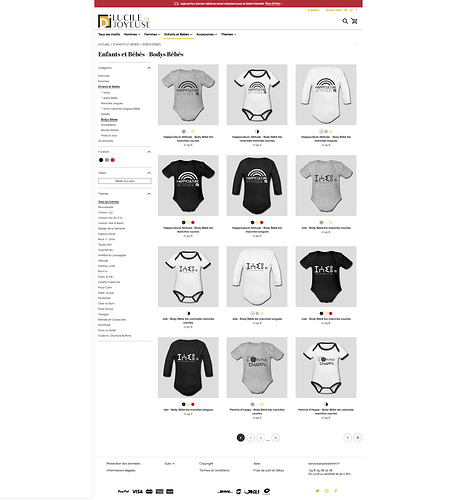Open the Accessoires menu
The width and height of the screenshot is (456, 500).
click(x=207, y=34)
